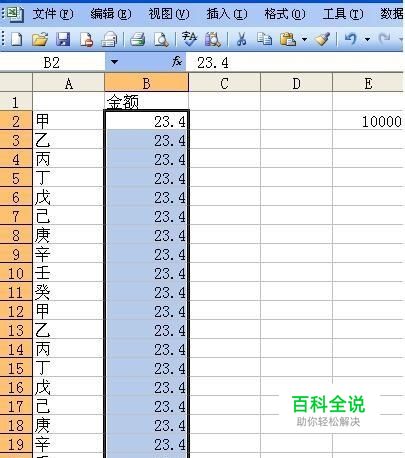Click cell A7 containing 己
Viewport: 405px width, 458px height.
(x=68, y=216)
